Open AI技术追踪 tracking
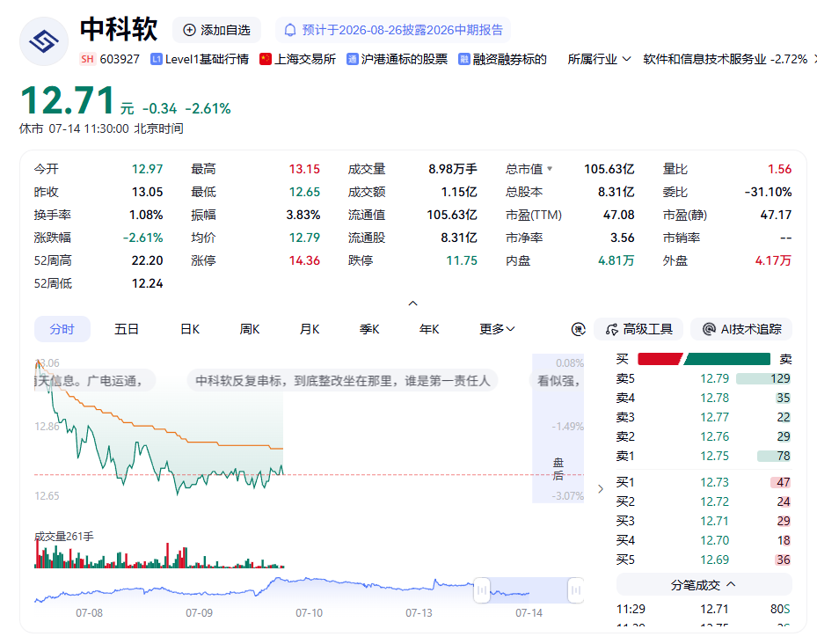817x644 pixels. [x=741, y=329]
